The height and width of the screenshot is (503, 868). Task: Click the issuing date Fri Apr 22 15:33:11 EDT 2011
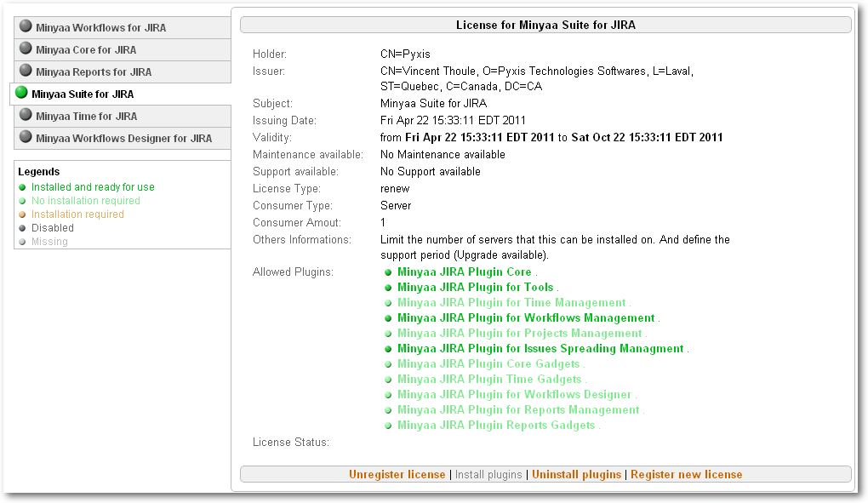453,121
